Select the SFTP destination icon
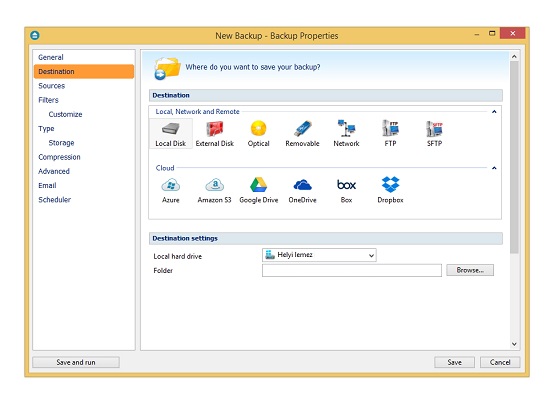 click(434, 133)
